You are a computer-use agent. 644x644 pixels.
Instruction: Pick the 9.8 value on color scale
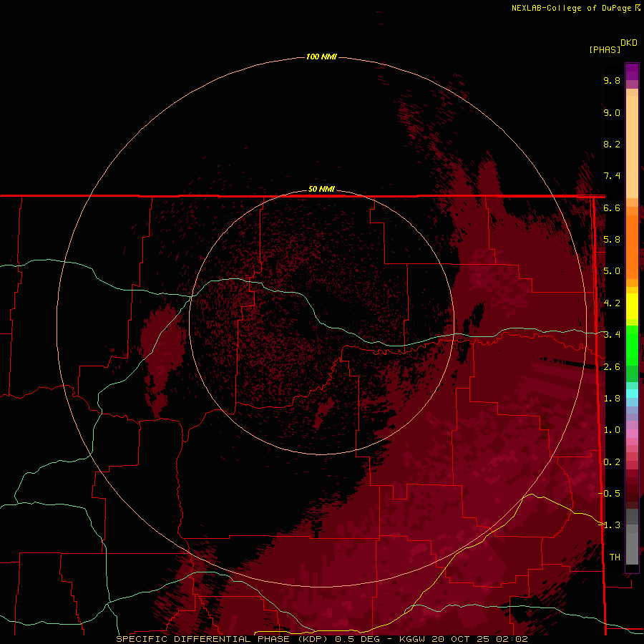[612, 80]
